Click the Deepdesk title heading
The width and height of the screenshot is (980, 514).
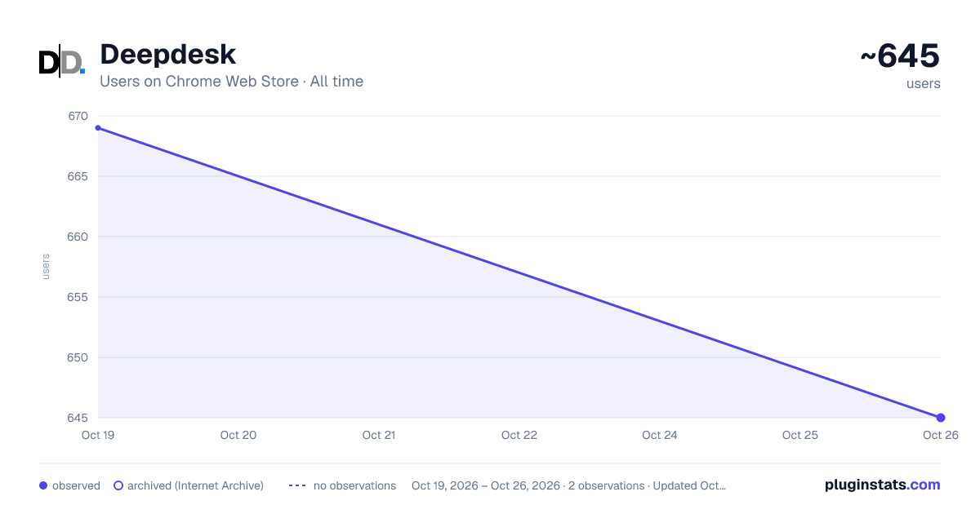click(x=167, y=54)
